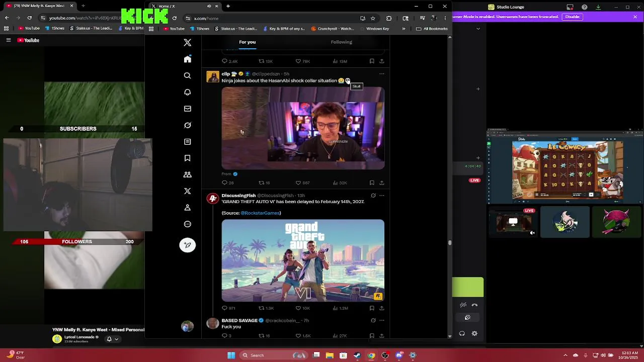Open Grok icon in X sidebar
644x362 pixels.
point(187,125)
